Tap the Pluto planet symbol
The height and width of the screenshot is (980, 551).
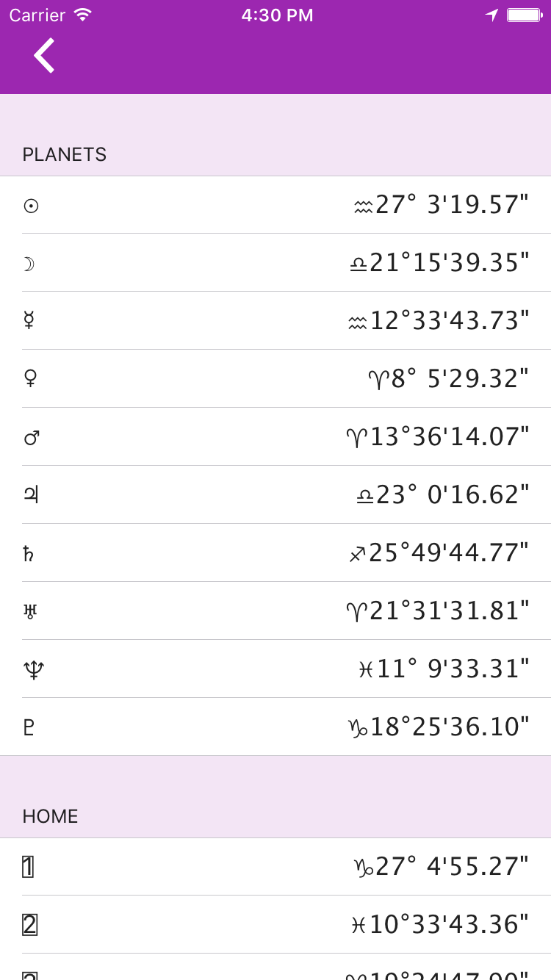point(29,726)
